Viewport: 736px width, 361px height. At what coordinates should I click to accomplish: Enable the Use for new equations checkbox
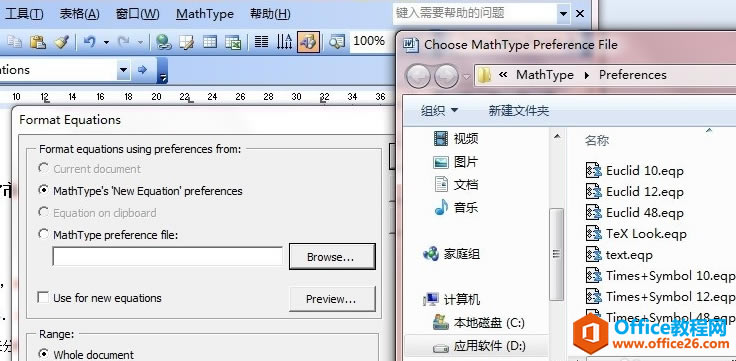(43, 297)
